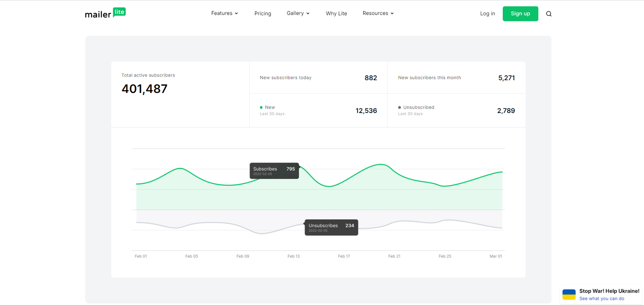This screenshot has height=305, width=644.
Task: Click the Feb 09 axis label
Action: point(243,256)
